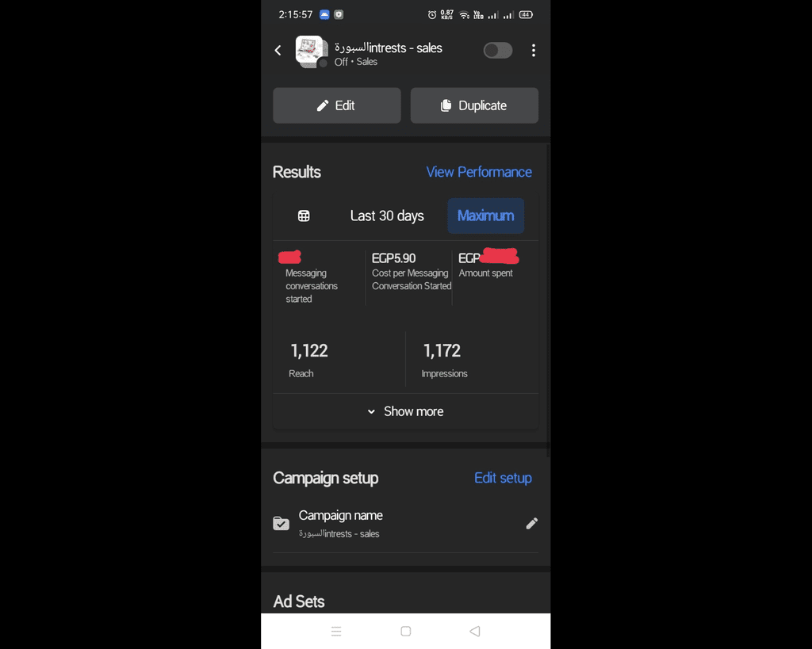
Task: Tap the Android home square button
Action: 406,631
